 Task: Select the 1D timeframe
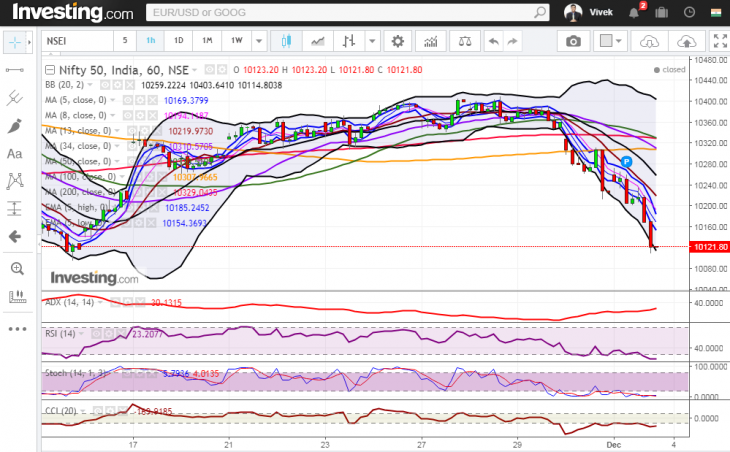pos(179,40)
